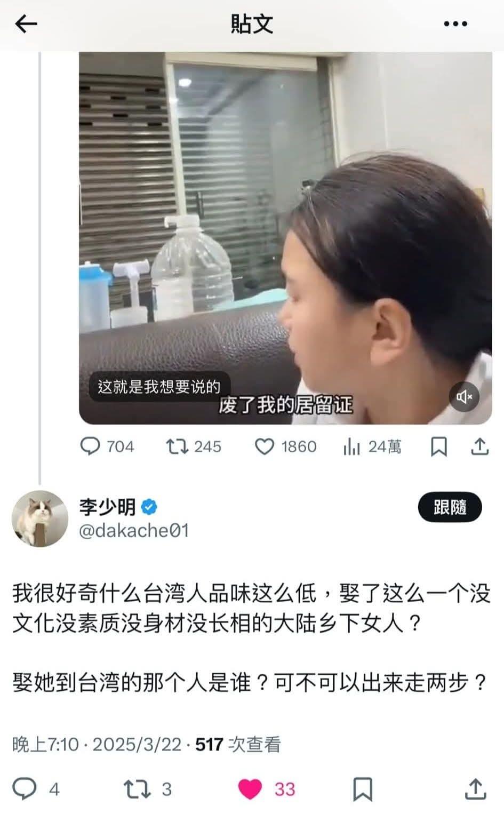Open the 李少明 display name
Screen dimensions: 504x830
[x=108, y=507]
